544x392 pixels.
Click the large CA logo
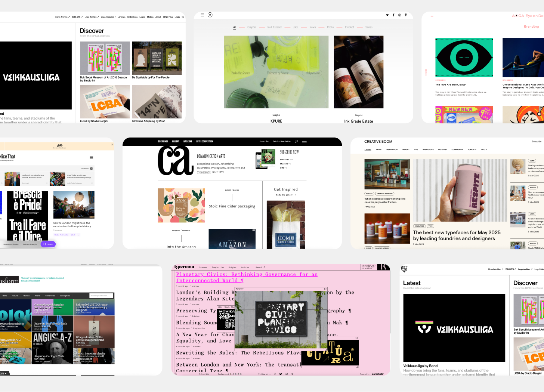click(x=175, y=161)
